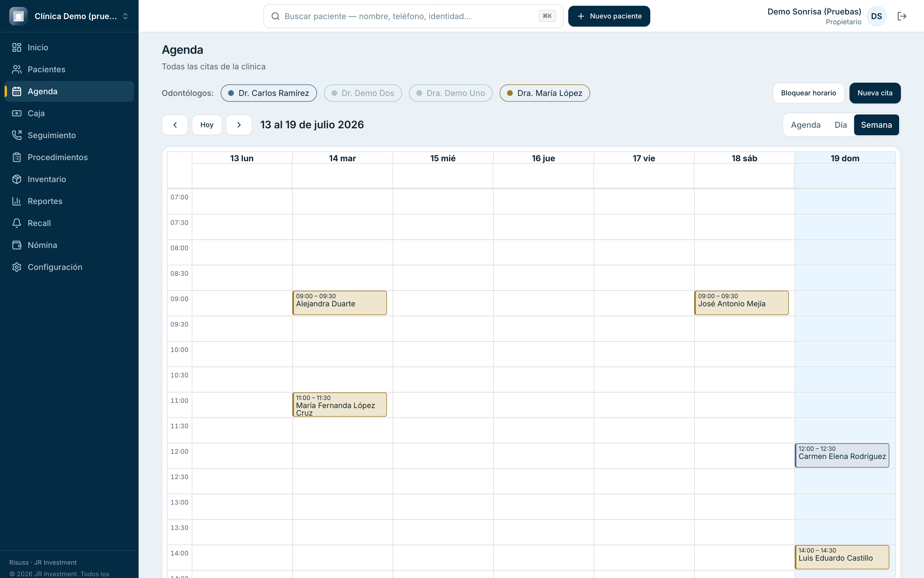This screenshot has width=924, height=578.
Task: Click the Hoy button
Action: 207,125
